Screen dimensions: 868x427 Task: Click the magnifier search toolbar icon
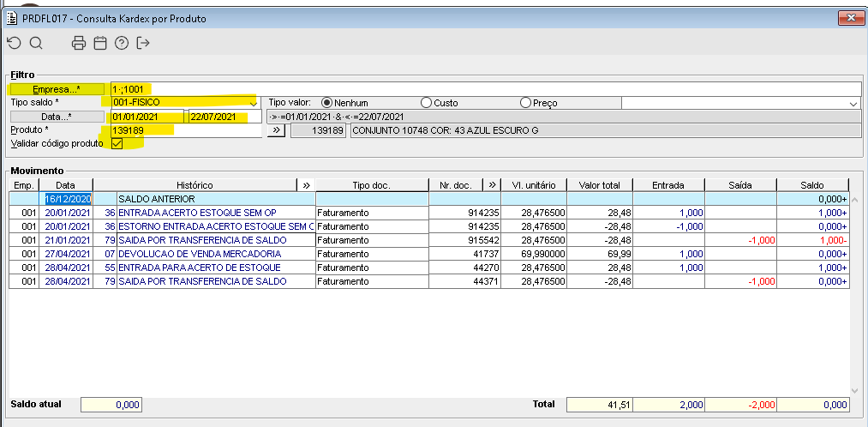coord(36,43)
